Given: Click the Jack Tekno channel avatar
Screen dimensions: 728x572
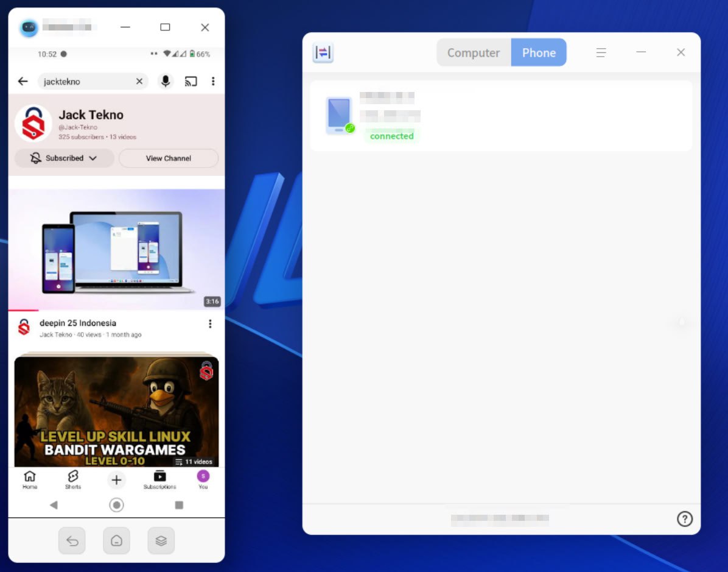Looking at the screenshot, I should [x=33, y=124].
